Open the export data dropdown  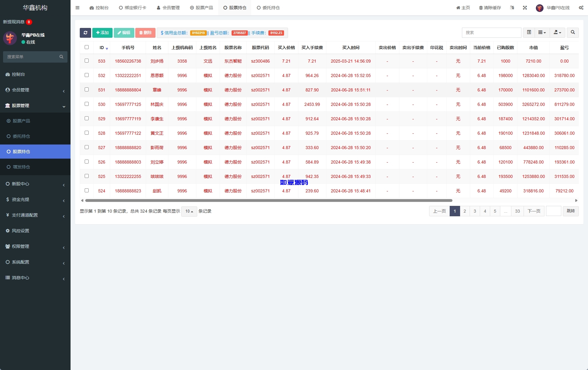point(557,33)
